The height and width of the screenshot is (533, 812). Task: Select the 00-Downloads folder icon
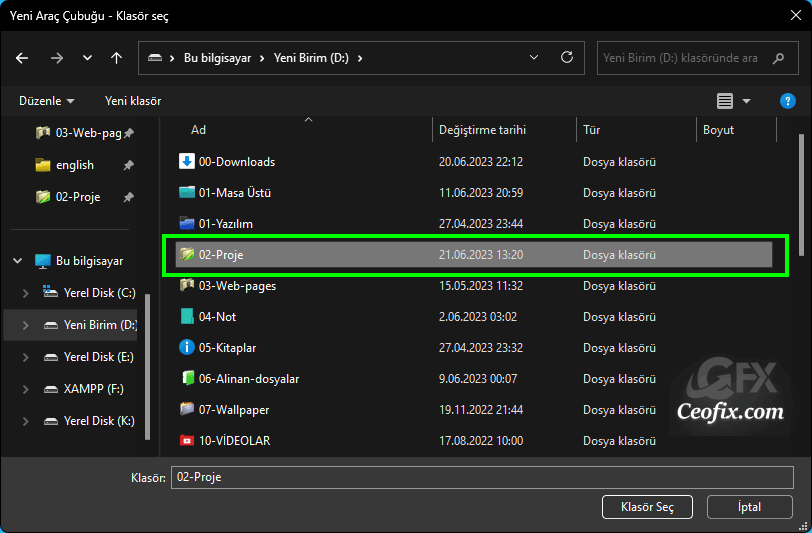click(187, 161)
